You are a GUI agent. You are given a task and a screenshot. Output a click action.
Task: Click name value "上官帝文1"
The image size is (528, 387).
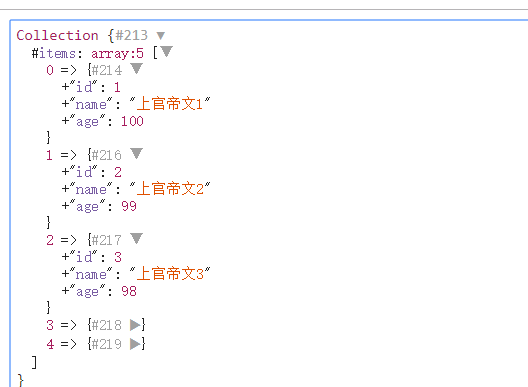pos(170,104)
